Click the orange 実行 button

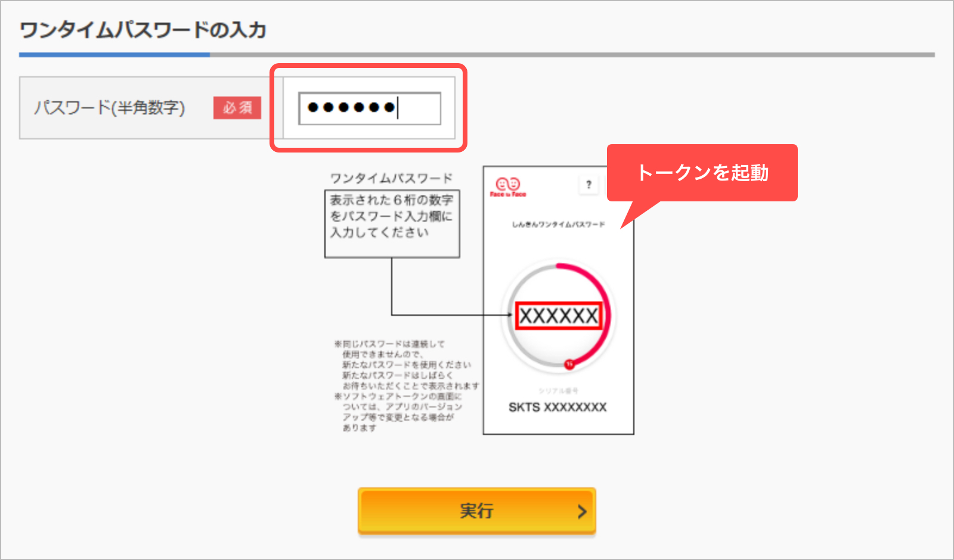tap(477, 511)
